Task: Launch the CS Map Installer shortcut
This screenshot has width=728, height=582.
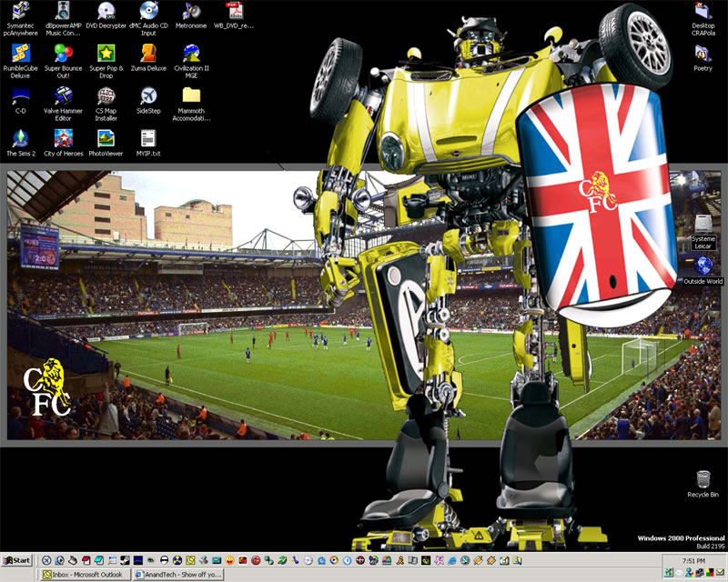Action: click(x=106, y=95)
